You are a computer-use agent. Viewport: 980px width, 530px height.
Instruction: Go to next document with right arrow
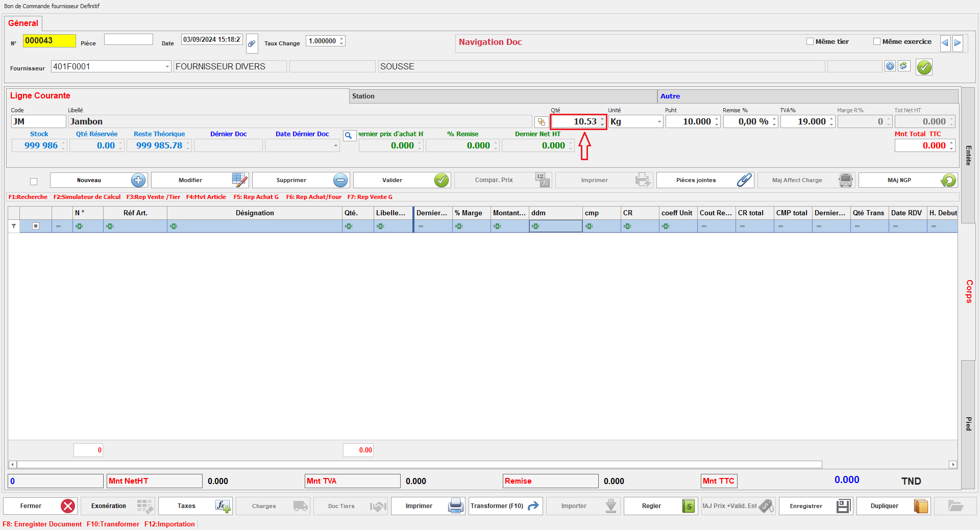point(958,43)
